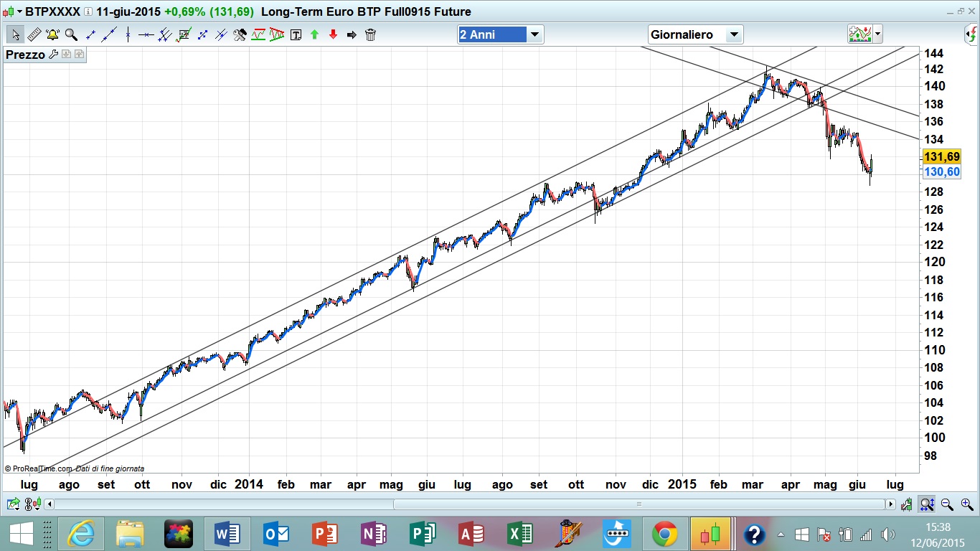Open PowerPoint from taskbar
The width and height of the screenshot is (980, 551).
point(325,534)
